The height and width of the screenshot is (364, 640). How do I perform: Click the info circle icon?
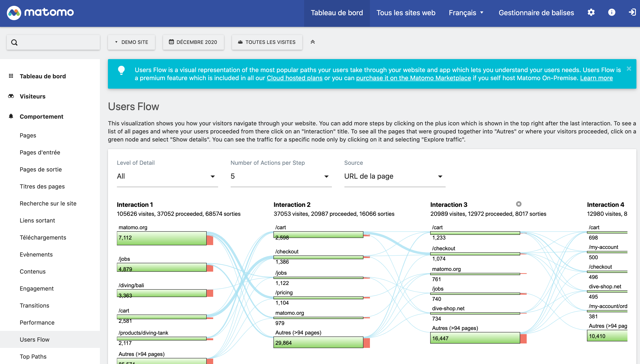pyautogui.click(x=611, y=12)
